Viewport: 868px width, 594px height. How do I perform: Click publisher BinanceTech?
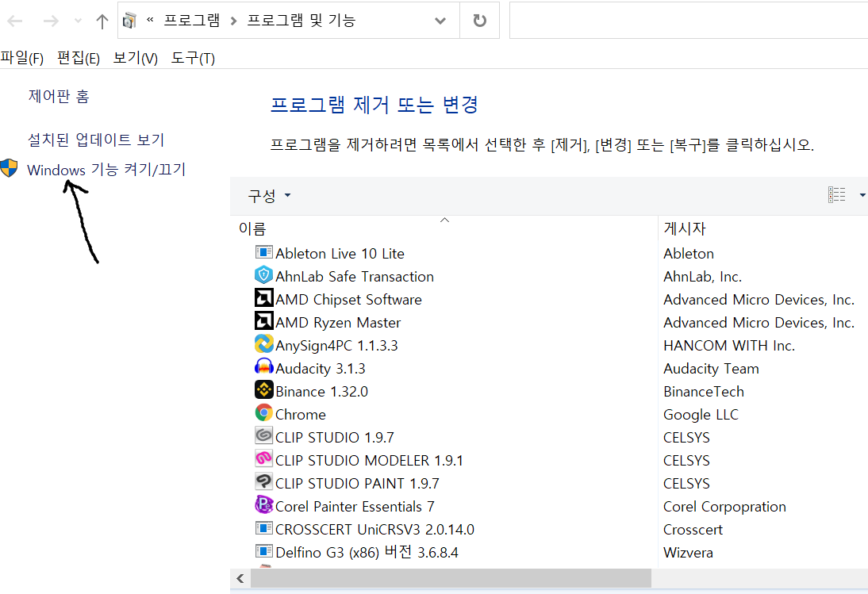704,392
